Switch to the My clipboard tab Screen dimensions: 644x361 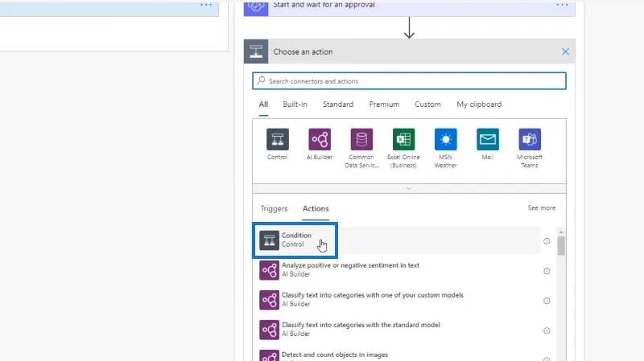[479, 105]
